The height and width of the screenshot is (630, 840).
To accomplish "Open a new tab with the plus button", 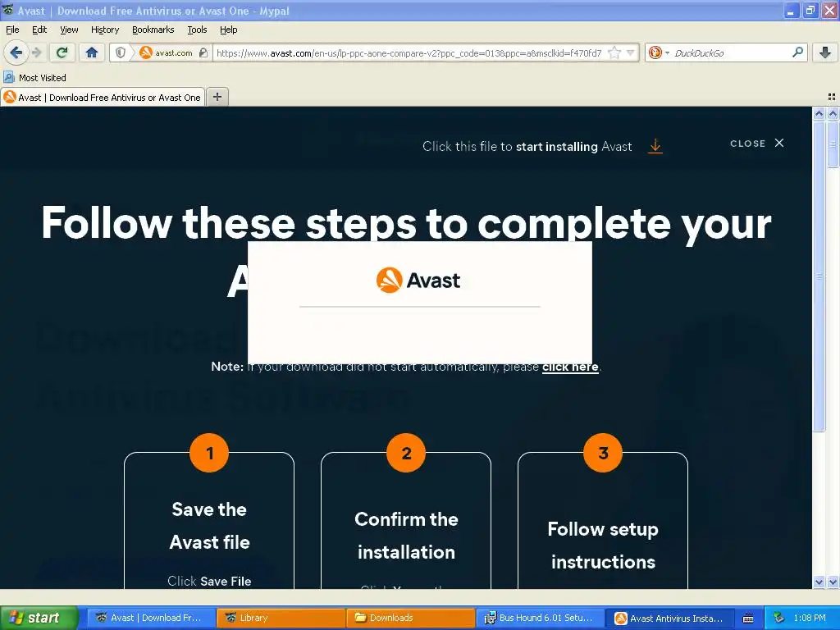I will point(217,97).
